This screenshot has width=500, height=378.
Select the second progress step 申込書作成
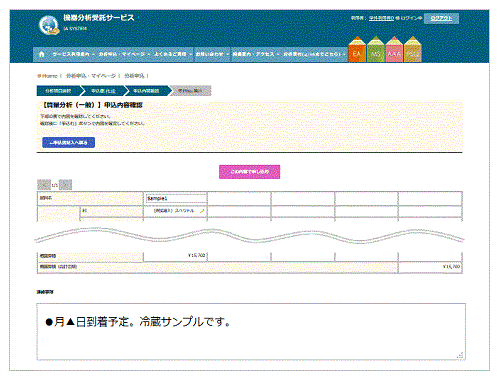point(103,91)
